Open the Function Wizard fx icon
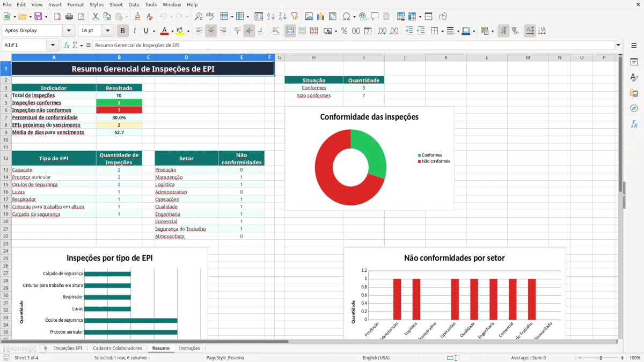Screen dimensions: 644x362 pyautogui.click(x=67, y=45)
